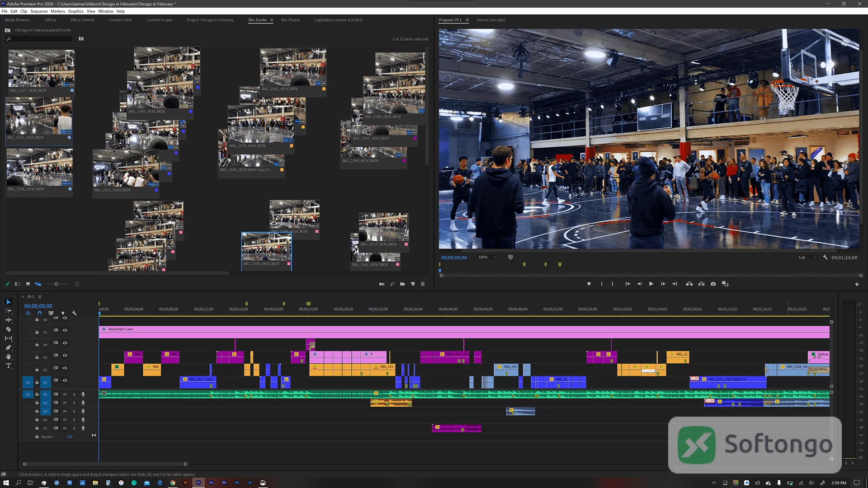868x488 pixels.
Task: Step forward one frame
Action: tap(663, 284)
